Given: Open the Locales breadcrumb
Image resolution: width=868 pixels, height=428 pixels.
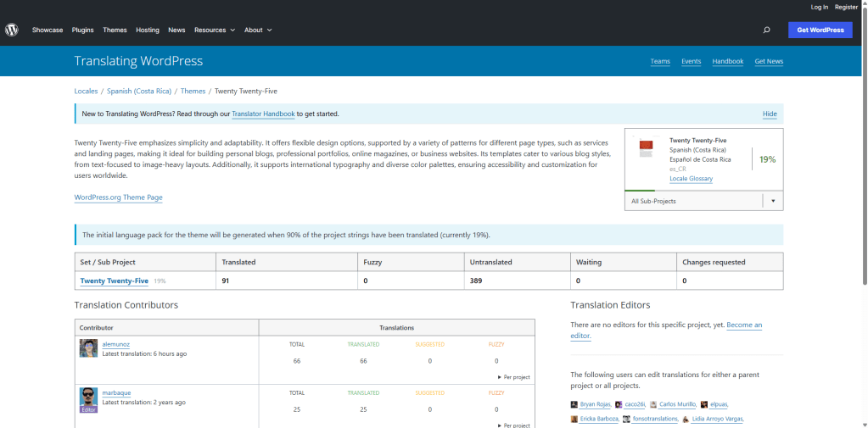Looking at the screenshot, I should (86, 91).
